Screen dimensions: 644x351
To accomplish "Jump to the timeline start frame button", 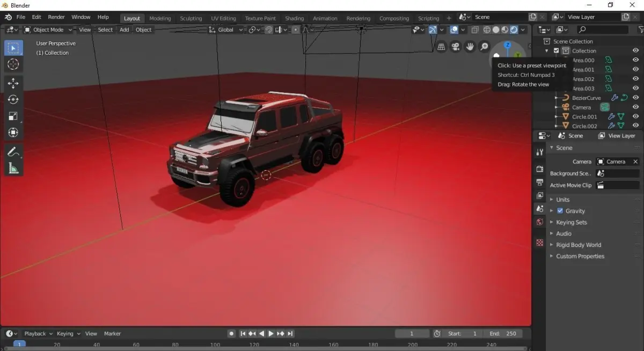I will tap(243, 333).
